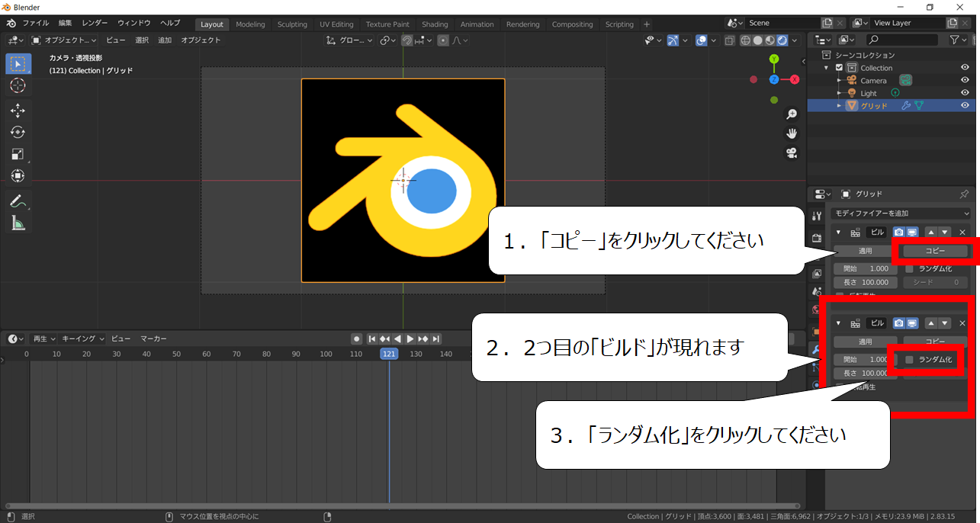Hide Light with its eye icon
This screenshot has width=980, height=523.
965,93
